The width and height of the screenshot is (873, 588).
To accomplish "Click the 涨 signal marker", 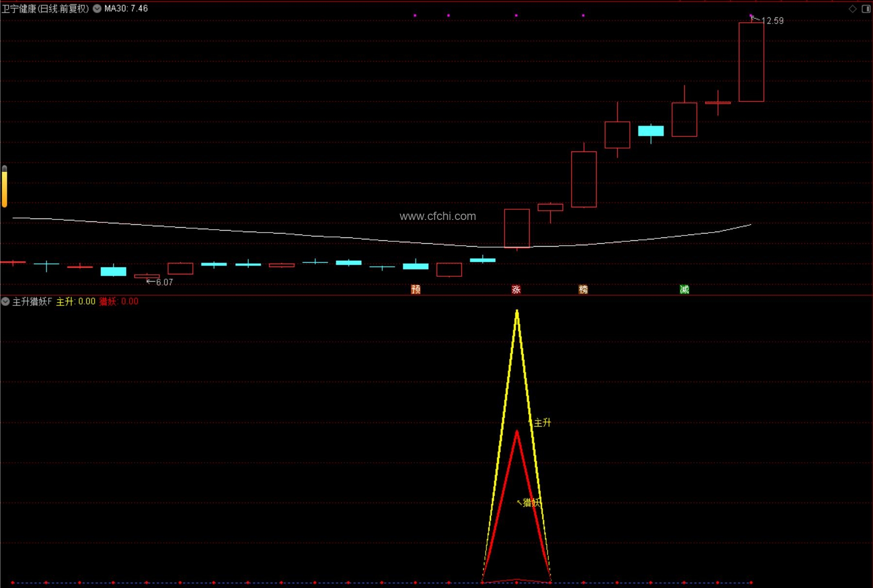I will pos(516,289).
